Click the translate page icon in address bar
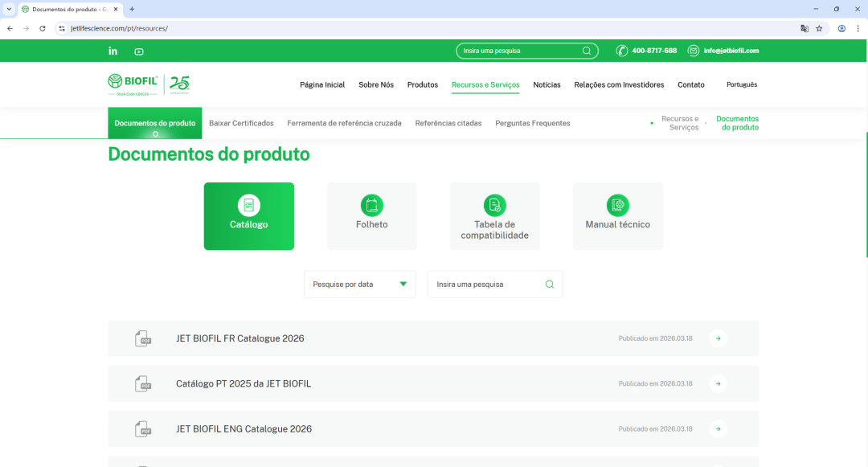 coord(805,28)
